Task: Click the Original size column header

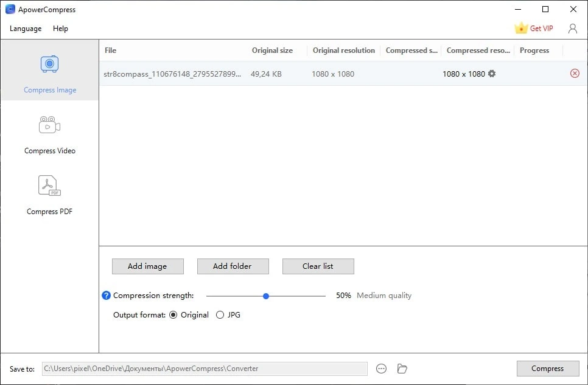Action: [272, 50]
